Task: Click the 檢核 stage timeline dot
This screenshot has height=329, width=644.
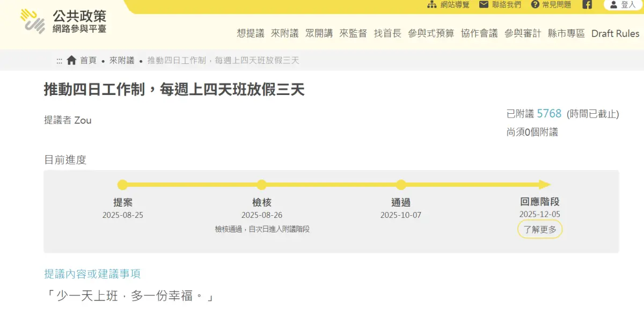Action: point(261,185)
